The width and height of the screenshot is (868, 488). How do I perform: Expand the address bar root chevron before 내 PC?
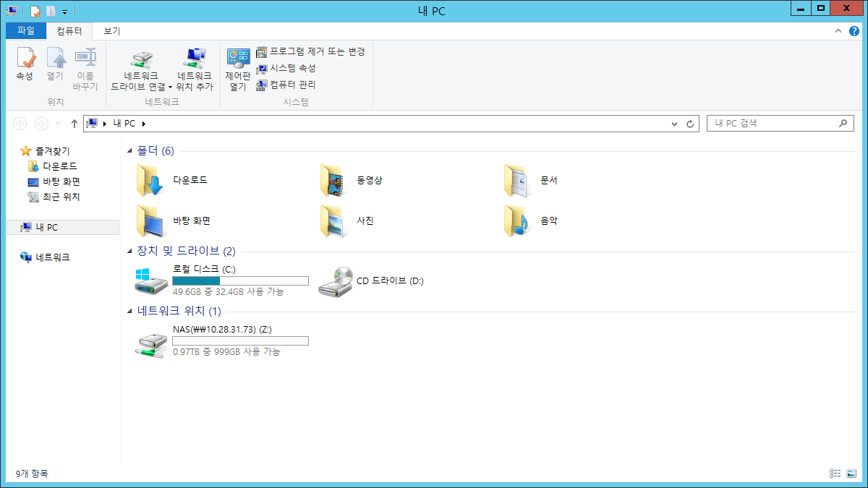click(x=105, y=124)
